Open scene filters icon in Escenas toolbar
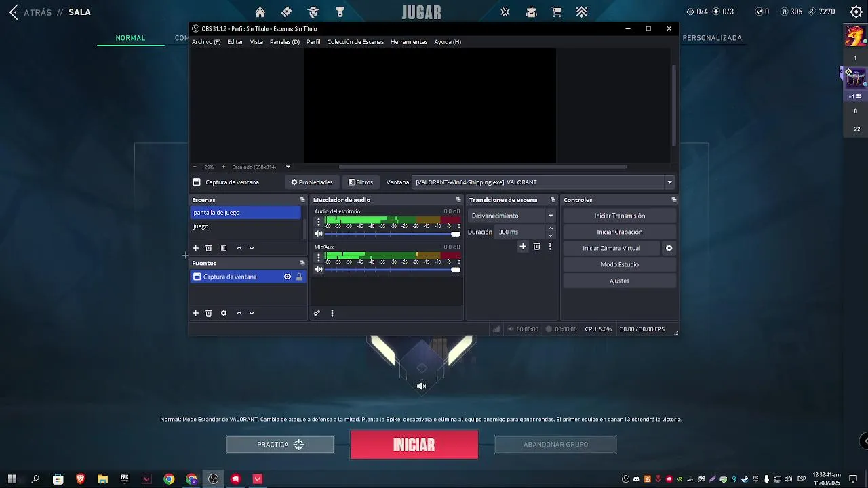 224,248
